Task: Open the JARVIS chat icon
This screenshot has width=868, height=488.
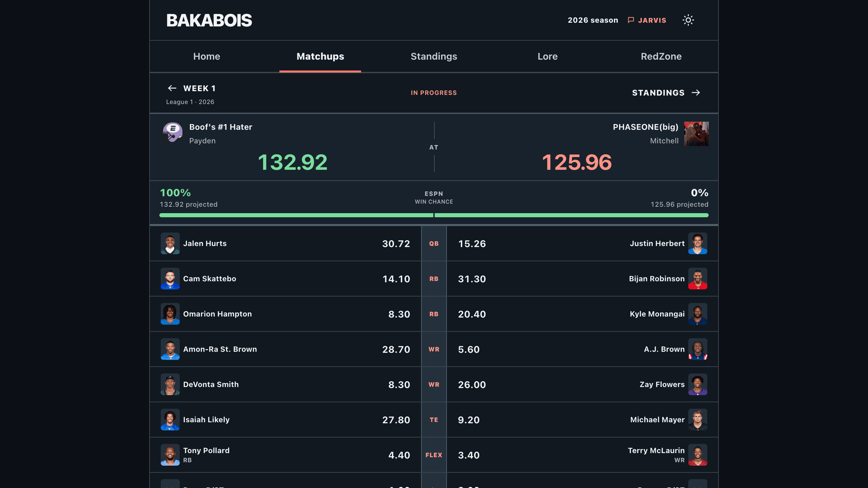Action: click(x=631, y=20)
